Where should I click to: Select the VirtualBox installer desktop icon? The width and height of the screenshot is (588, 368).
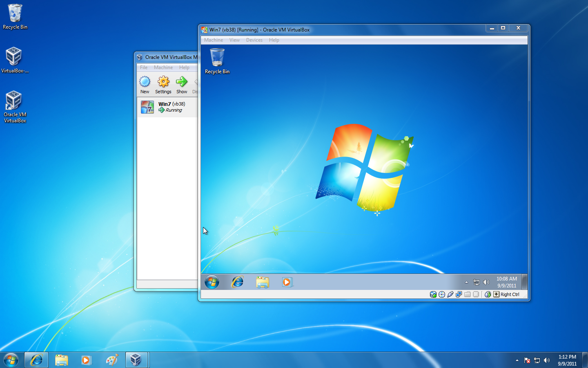15,60
